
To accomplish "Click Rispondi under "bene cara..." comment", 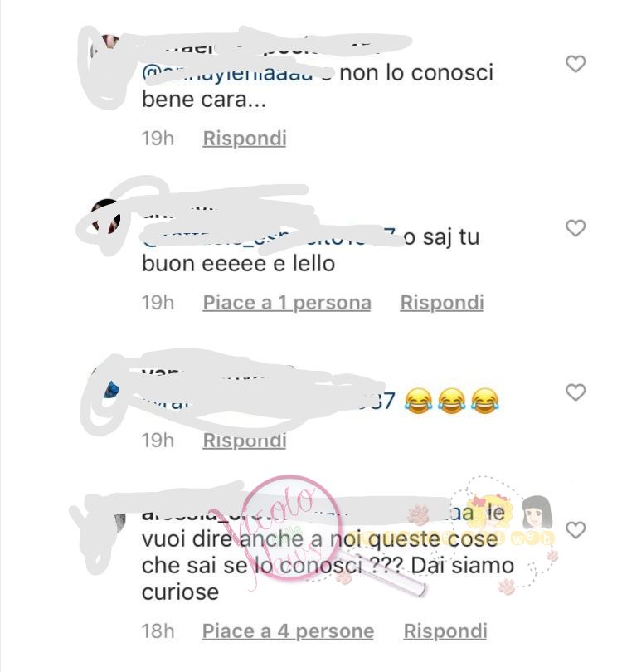I will tap(245, 139).
